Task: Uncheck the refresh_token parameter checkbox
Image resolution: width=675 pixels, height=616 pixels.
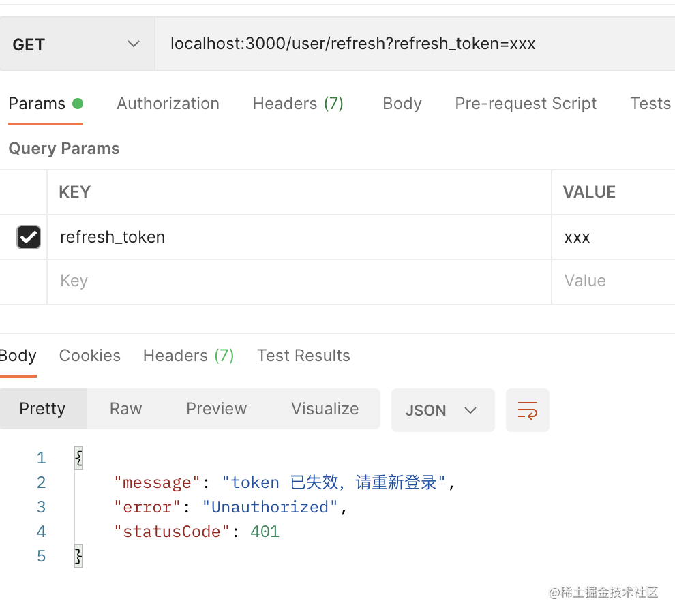Action: (29, 237)
